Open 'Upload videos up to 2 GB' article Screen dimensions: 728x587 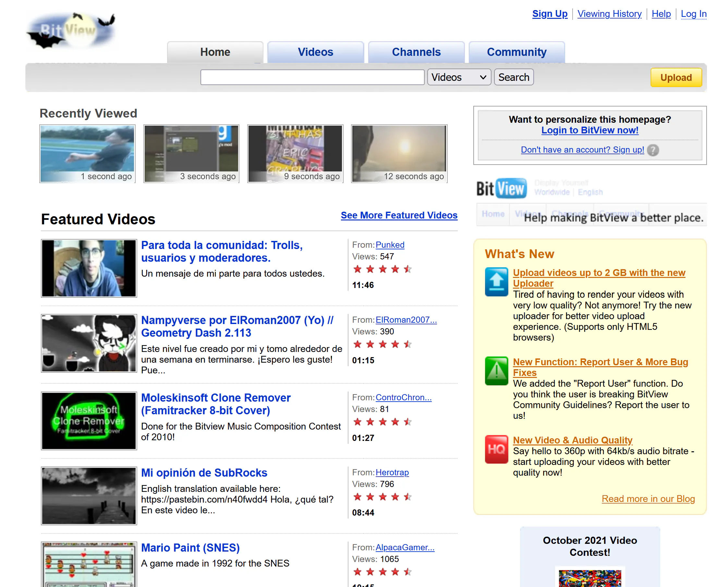pos(599,278)
